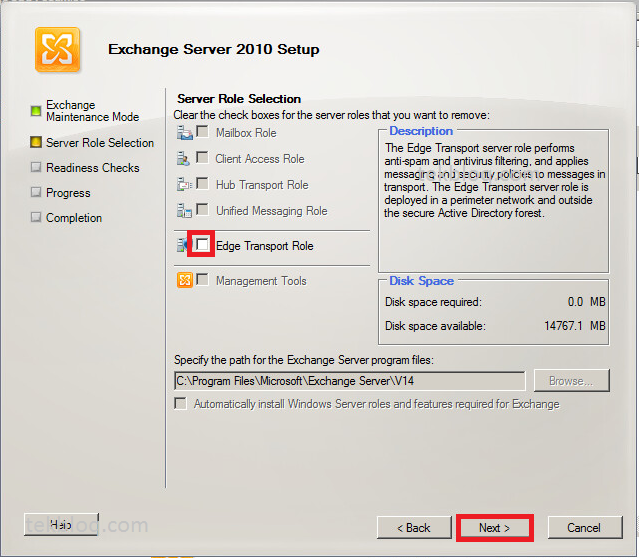Click the Readiness Checks step indicator
Image resolution: width=639 pixels, height=558 pixels.
pos(36,167)
